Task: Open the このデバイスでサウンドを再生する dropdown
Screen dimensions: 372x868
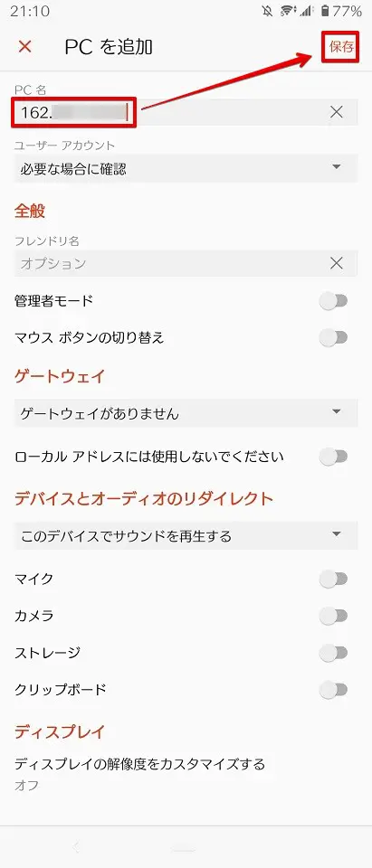Action: [186, 535]
